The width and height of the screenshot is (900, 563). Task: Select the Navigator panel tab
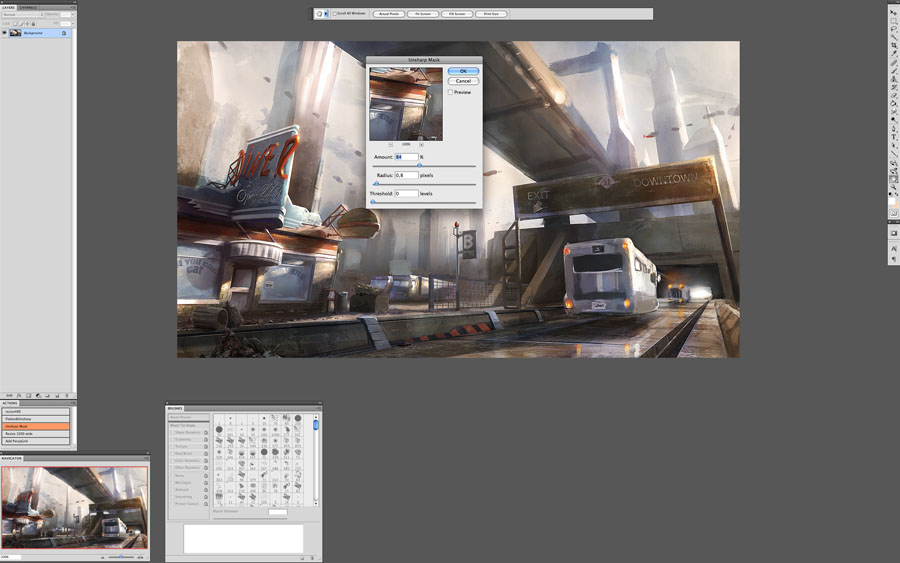pos(11,459)
